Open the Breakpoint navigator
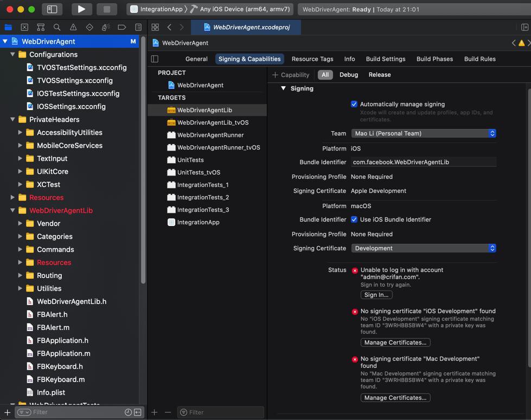 tap(122, 28)
